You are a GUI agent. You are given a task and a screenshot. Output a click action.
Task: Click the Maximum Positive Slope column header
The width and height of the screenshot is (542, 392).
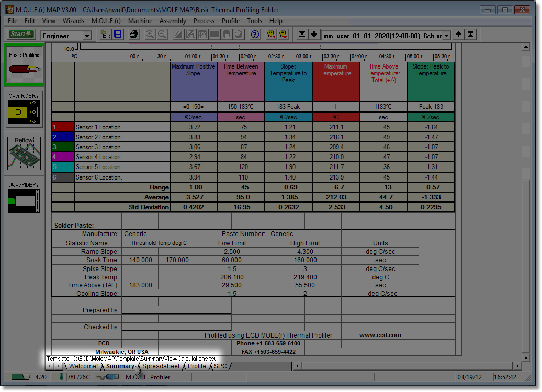193,82
